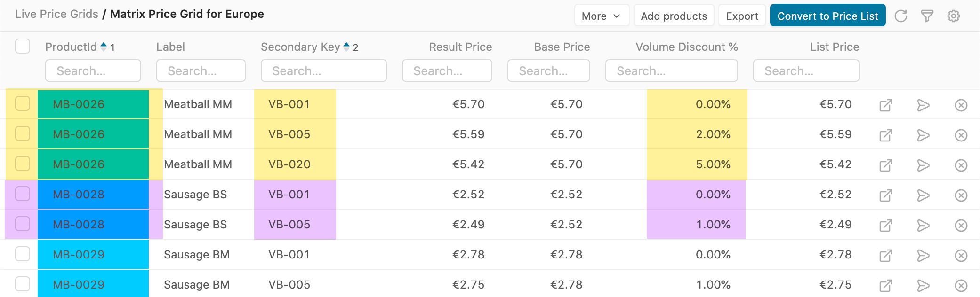Expand the More dropdown menu
This screenshot has height=297, width=980.
(x=601, y=16)
